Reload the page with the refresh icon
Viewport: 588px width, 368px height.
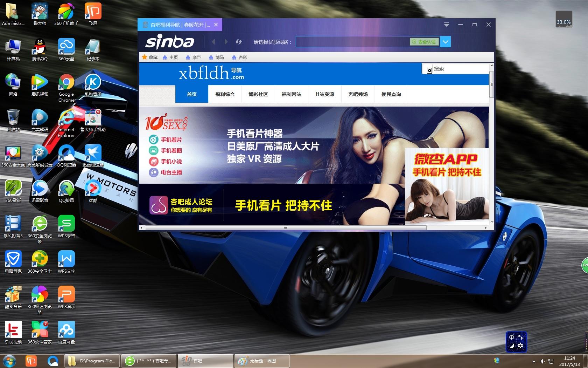coord(239,42)
